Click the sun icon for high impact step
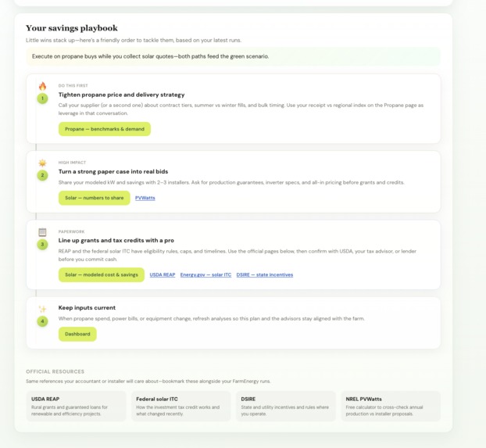 tap(42, 163)
